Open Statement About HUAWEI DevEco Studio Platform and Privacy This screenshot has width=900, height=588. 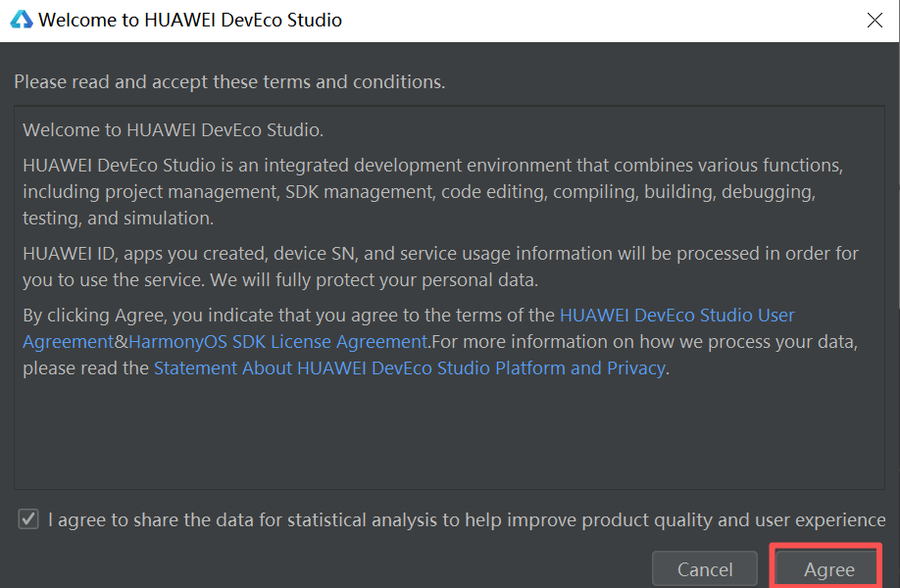coord(410,368)
